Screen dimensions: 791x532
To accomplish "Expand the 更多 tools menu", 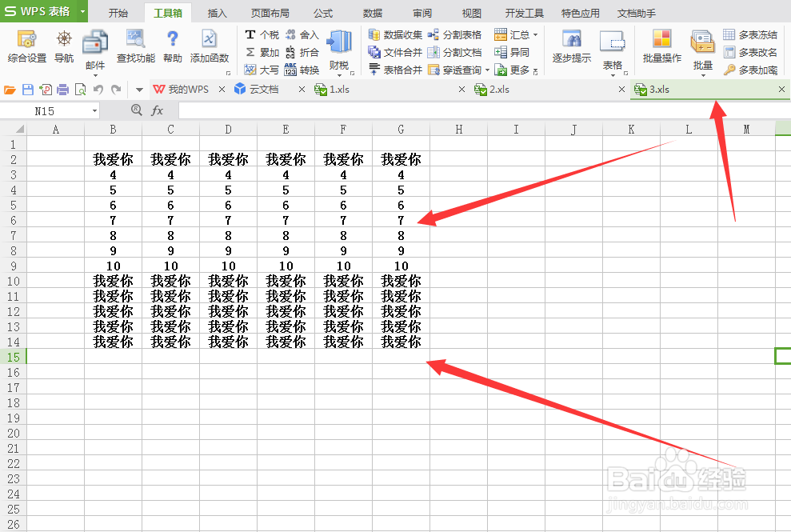I will [516, 70].
